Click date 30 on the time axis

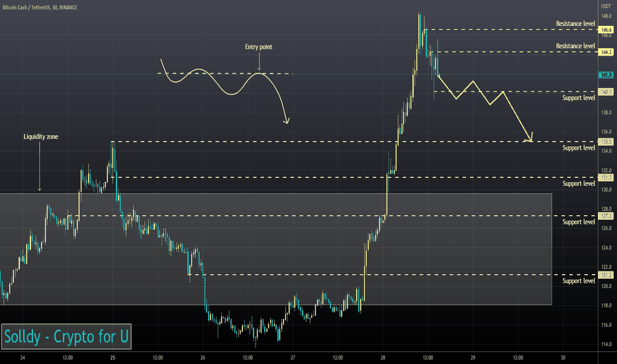pos(563,357)
